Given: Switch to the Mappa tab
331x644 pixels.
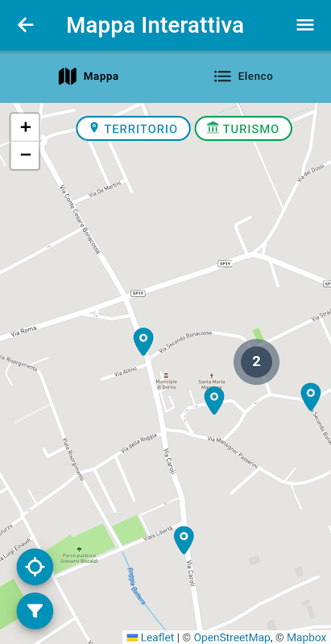Looking at the screenshot, I should point(89,76).
